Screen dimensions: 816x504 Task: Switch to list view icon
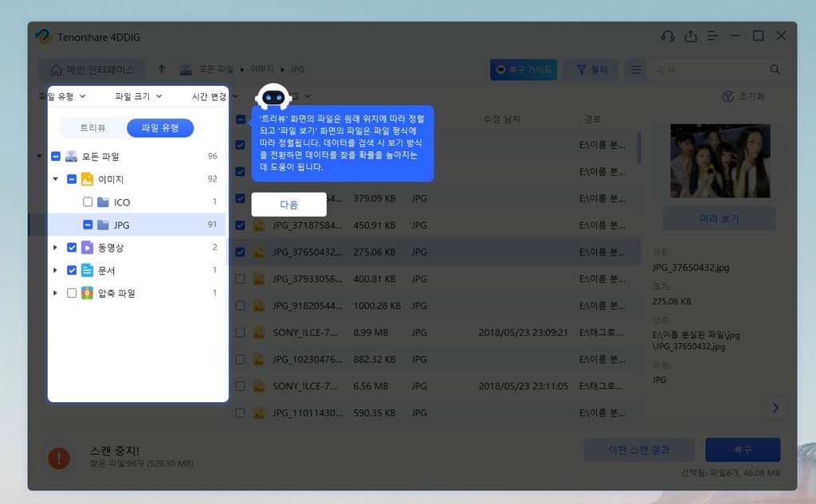click(635, 70)
